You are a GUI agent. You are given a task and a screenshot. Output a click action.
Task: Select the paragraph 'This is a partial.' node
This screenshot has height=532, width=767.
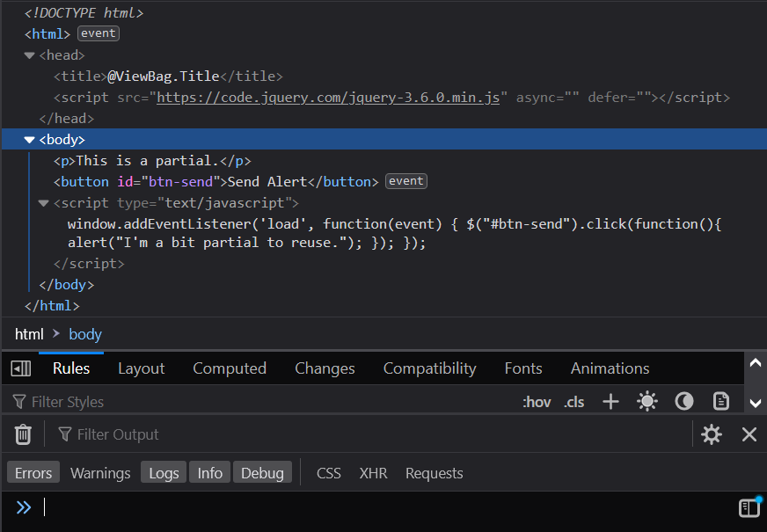[152, 161]
